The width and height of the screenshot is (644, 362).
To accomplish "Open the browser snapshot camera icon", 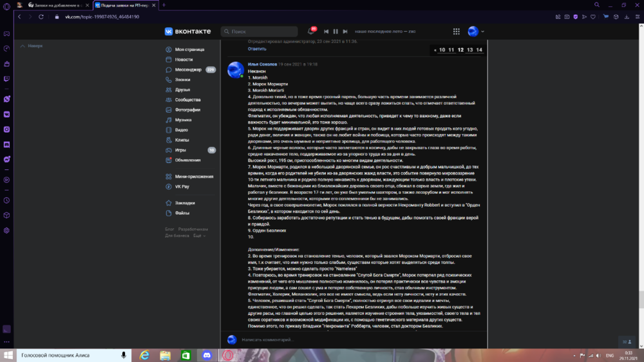I will click(567, 17).
